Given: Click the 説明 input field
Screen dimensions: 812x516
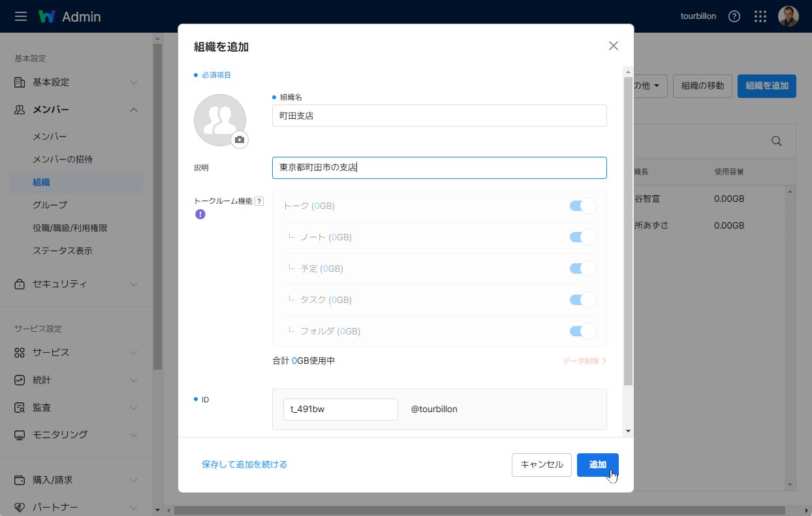Looking at the screenshot, I should tap(439, 168).
